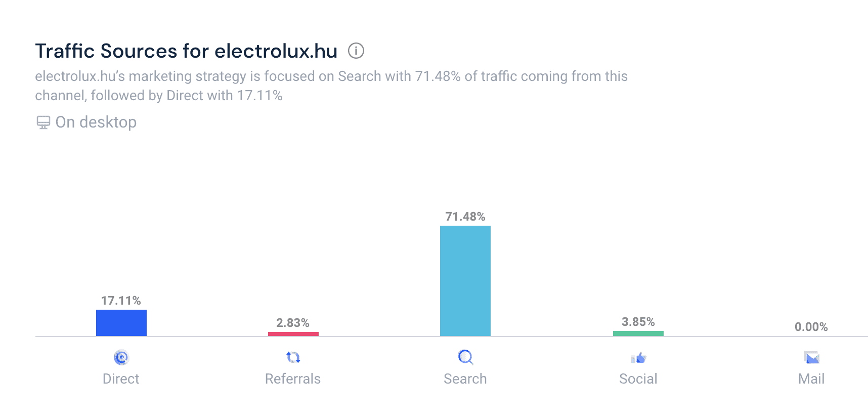868x419 pixels.
Task: Select the red Referrals bar
Action: [293, 333]
